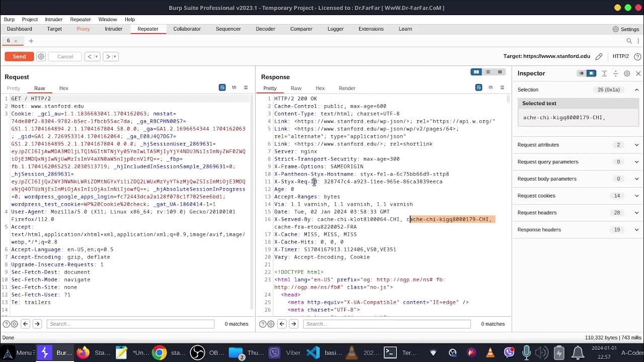Image resolution: width=644 pixels, height=362 pixels.
Task: Jump to previous match in Request search
Action: click(x=26, y=324)
